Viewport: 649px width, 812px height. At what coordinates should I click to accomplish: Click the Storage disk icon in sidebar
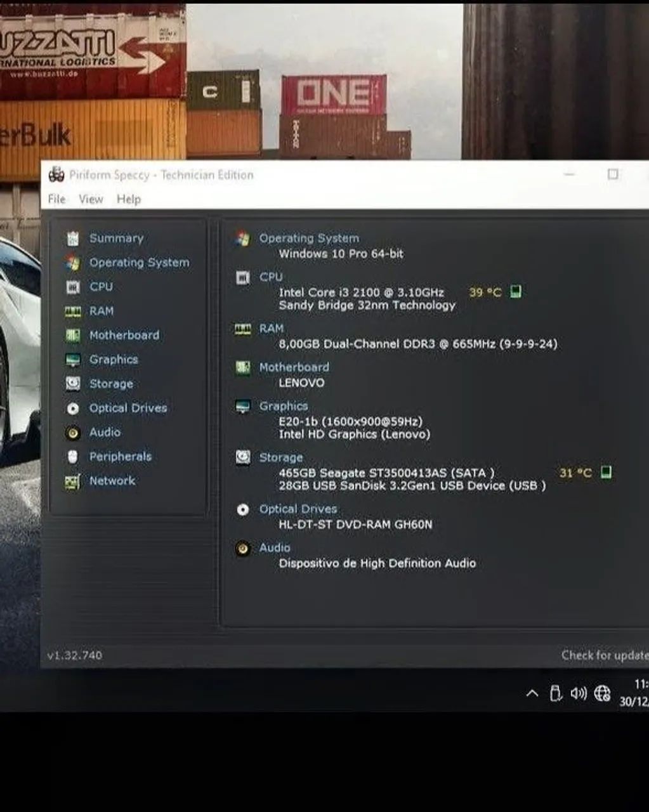coord(73,384)
